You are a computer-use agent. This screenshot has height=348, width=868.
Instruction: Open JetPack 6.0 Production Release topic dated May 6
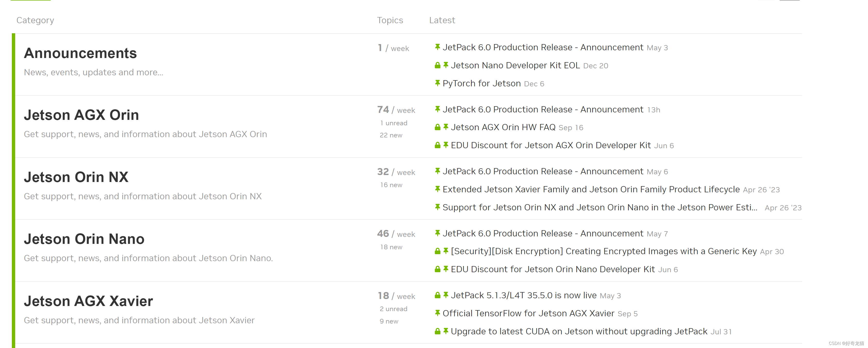[543, 171]
